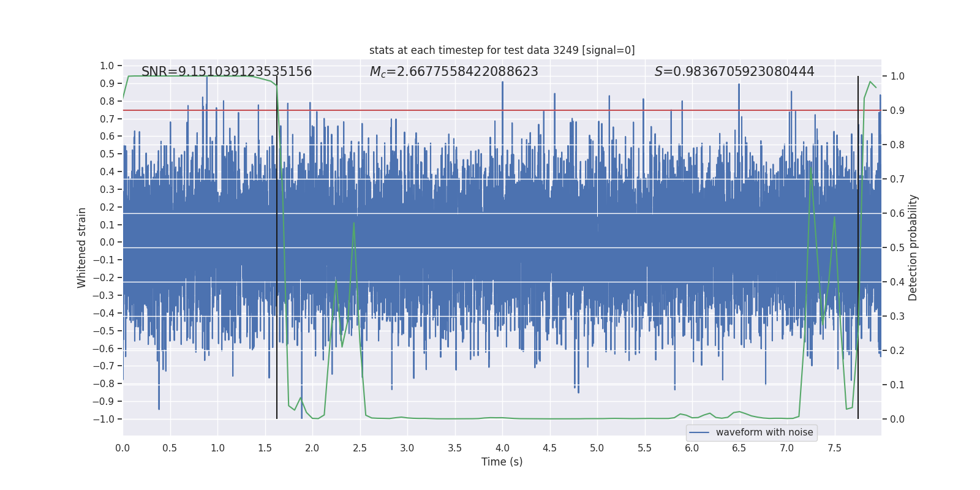
Task: Click the 0.4 tick on the Detection probability axis
Action: tap(897, 282)
